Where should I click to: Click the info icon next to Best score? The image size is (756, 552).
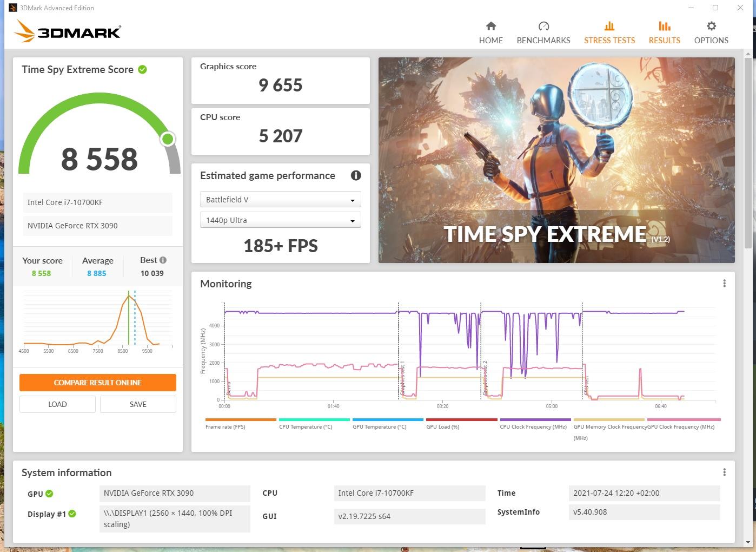[163, 260]
